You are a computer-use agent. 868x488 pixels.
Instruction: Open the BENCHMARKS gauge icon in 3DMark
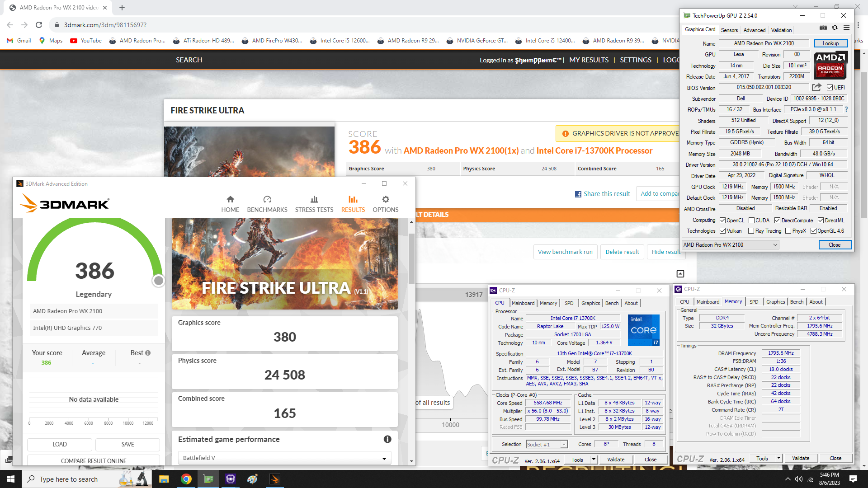click(x=267, y=199)
